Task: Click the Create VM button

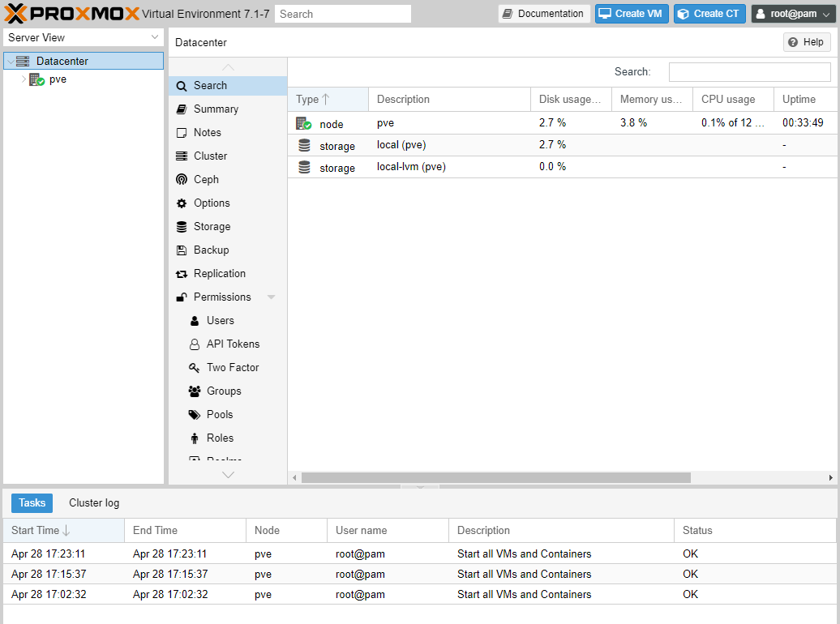Action: 632,14
